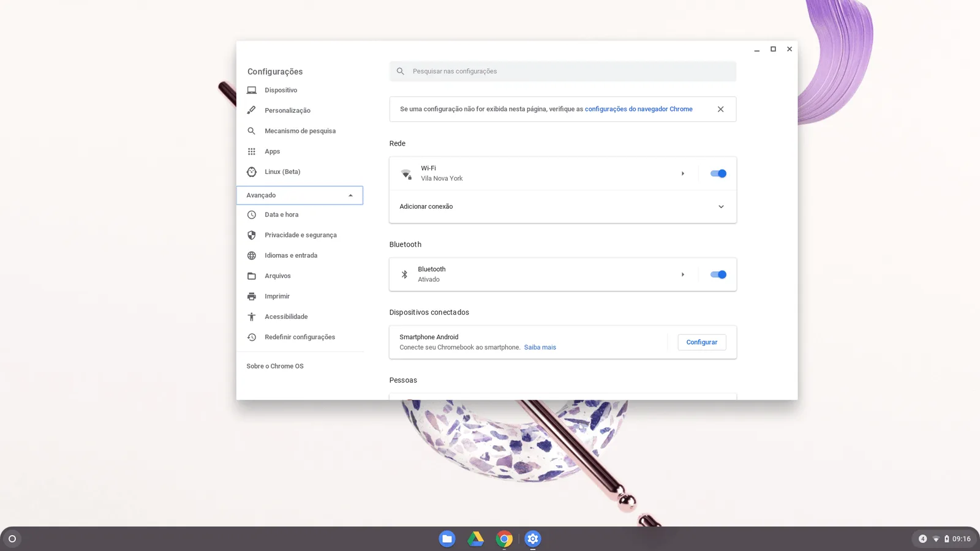Click the Redefinir configurações restore icon

click(x=251, y=337)
